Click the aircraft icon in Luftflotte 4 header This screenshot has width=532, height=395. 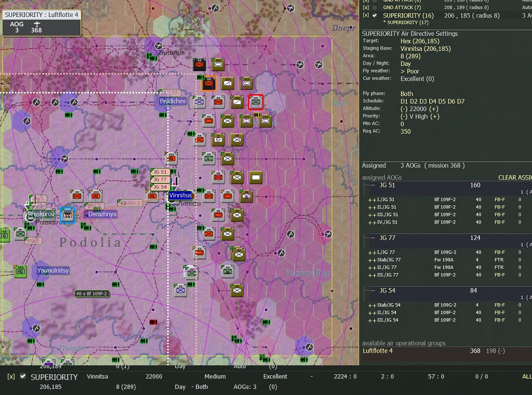pos(37,24)
